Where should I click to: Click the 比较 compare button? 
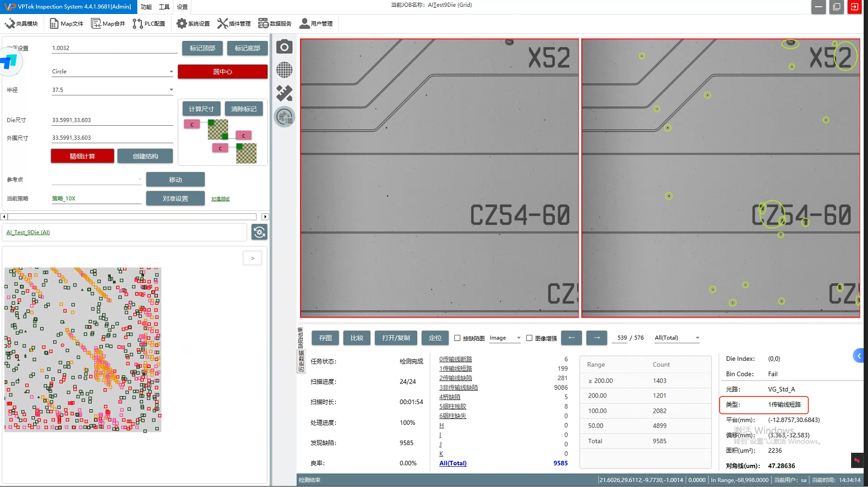click(x=357, y=338)
